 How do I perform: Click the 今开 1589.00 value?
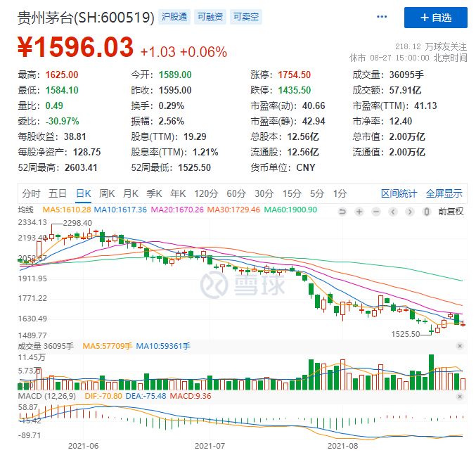point(175,75)
